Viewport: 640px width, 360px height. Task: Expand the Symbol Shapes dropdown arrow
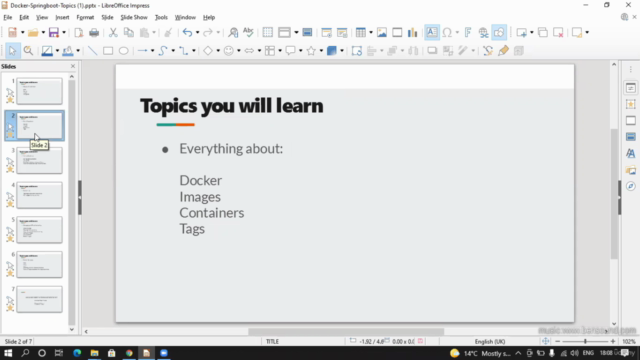(238, 51)
